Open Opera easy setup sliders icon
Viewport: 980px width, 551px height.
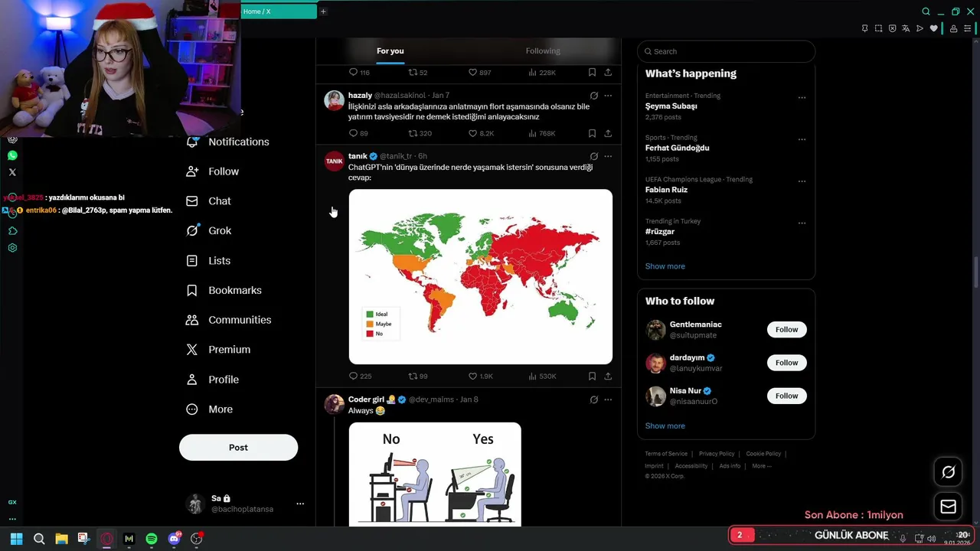[968, 28]
